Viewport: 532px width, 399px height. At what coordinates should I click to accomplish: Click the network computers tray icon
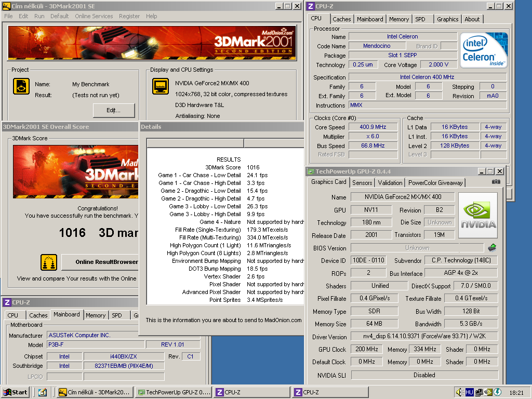point(479,392)
